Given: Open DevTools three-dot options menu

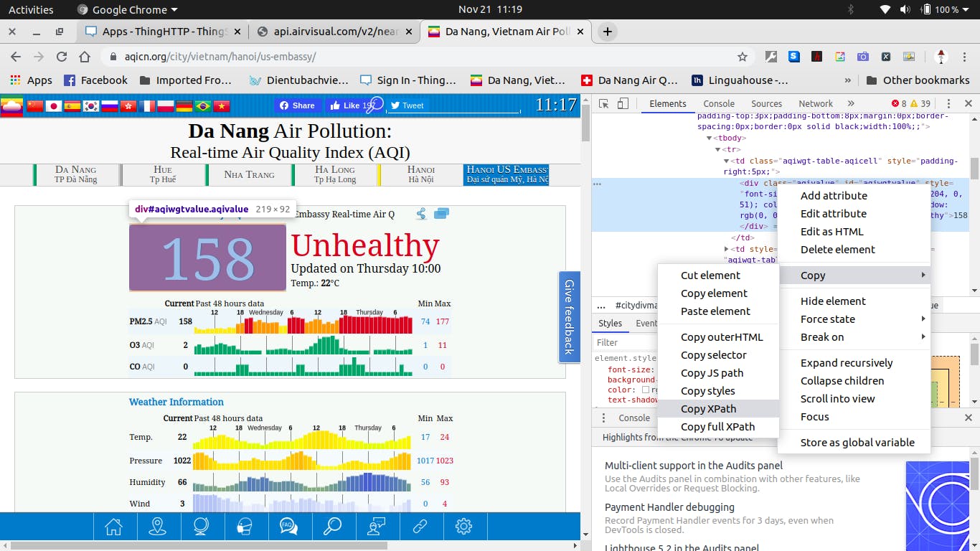Looking at the screenshot, I should click(x=948, y=103).
